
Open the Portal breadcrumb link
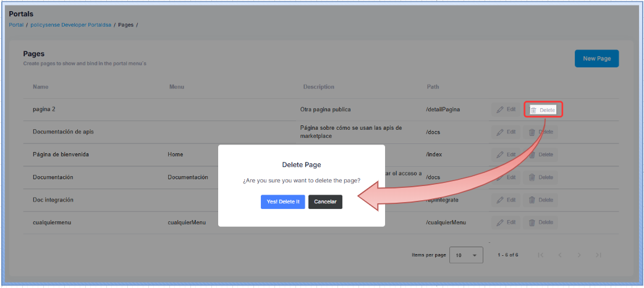coord(16,25)
